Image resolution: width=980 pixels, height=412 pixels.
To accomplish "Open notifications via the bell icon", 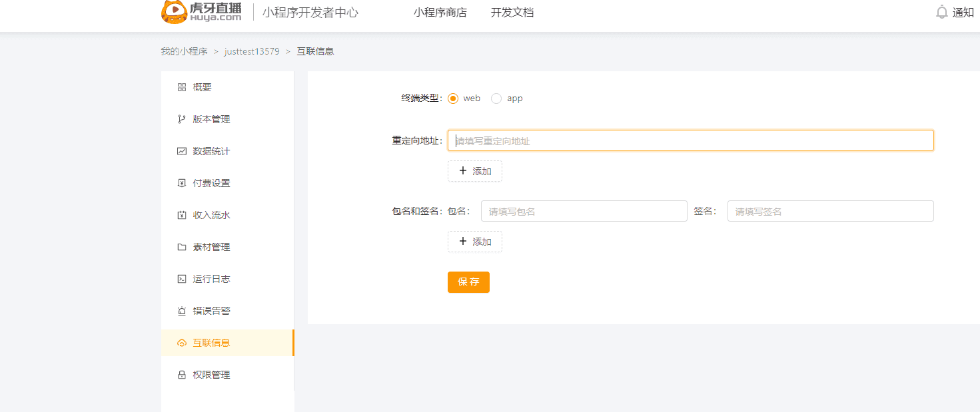I will 941,12.
